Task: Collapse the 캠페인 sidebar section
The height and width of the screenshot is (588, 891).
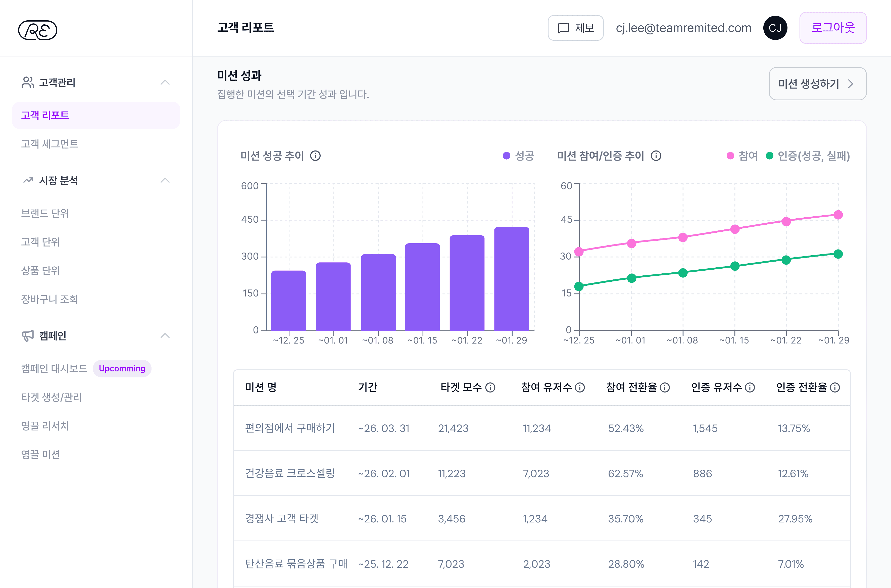Action: pos(165,336)
